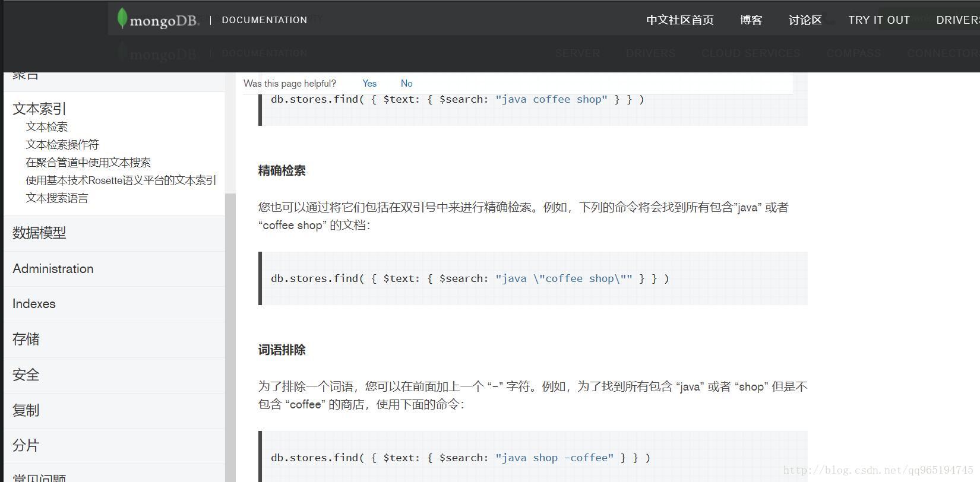Open the DRIVERS nav item

click(x=957, y=20)
